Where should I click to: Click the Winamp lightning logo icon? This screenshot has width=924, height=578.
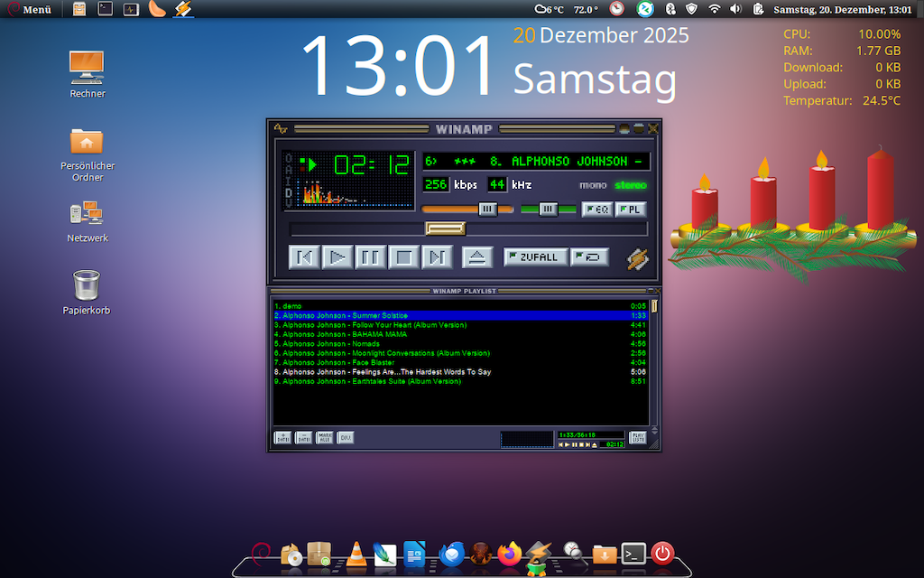pyautogui.click(x=638, y=258)
